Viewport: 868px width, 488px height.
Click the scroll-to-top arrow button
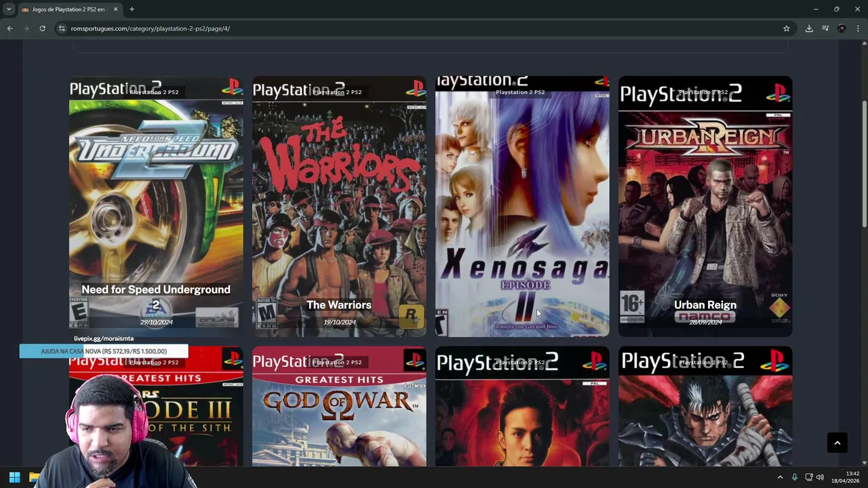point(837,443)
